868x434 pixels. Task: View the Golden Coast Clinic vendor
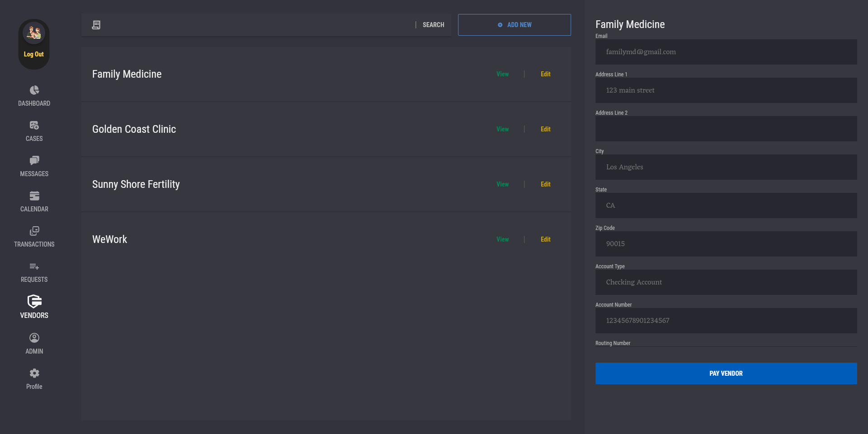(x=502, y=129)
